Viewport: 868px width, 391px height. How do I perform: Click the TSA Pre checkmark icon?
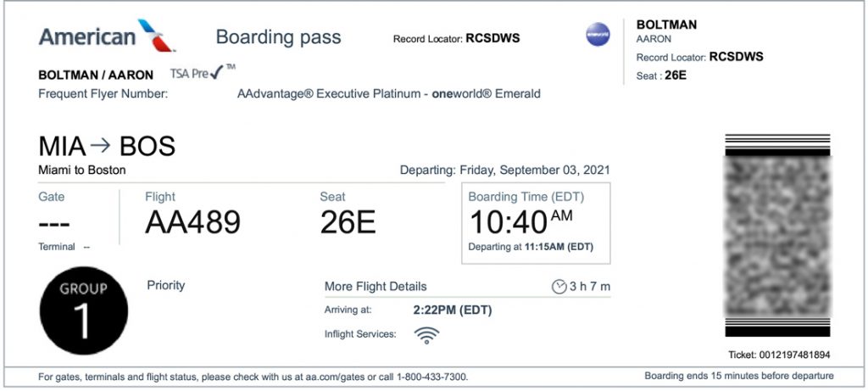click(x=218, y=73)
